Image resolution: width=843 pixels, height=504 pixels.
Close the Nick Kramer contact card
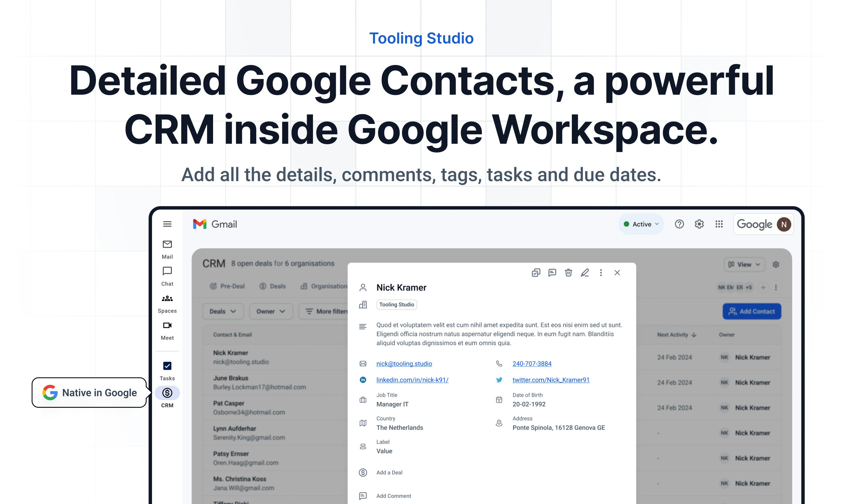coord(617,273)
